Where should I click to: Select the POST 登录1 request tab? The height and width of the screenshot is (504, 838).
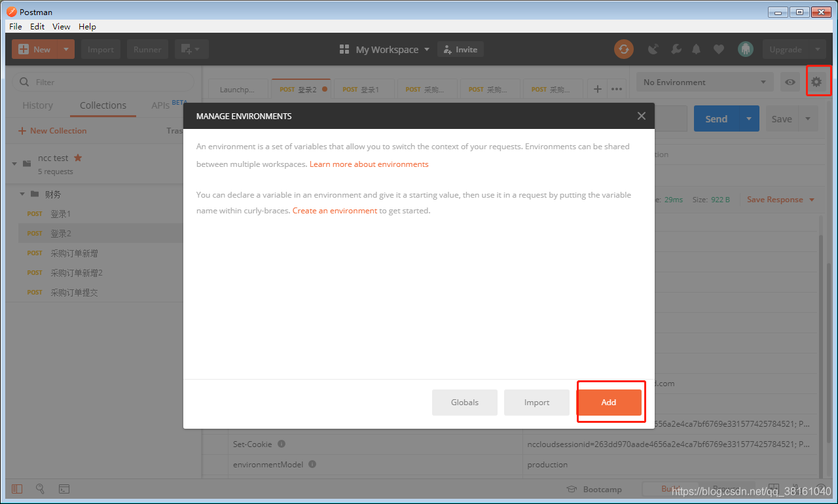[x=363, y=89]
